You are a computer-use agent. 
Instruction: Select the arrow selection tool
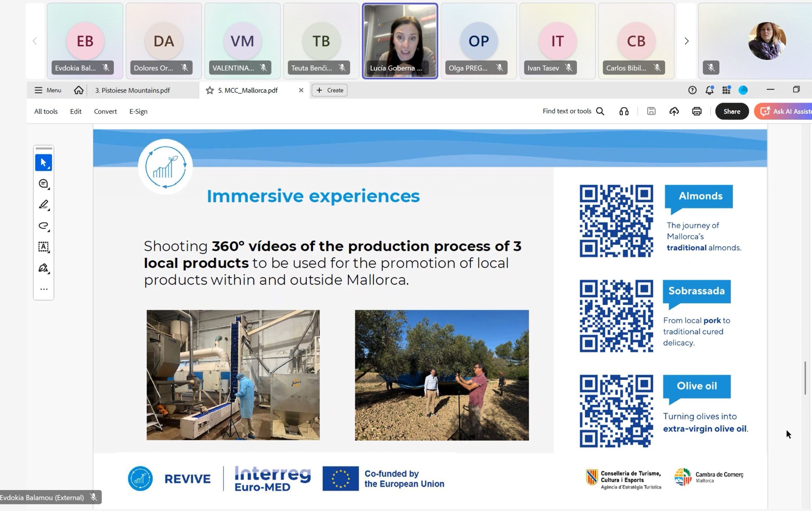(x=43, y=163)
